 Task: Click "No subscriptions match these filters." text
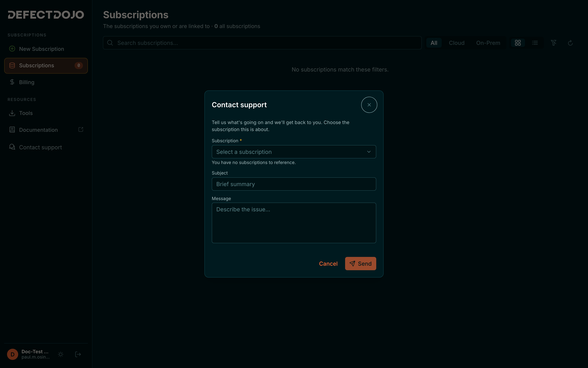coord(340,70)
